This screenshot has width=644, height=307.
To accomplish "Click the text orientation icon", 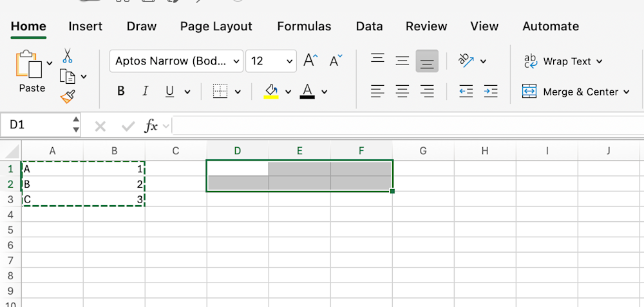I will click(x=466, y=61).
